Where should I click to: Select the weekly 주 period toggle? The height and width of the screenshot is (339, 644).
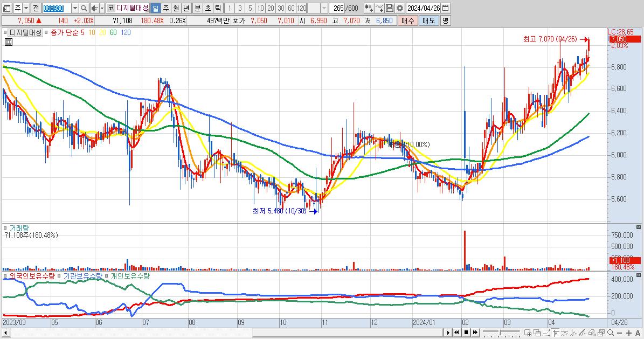pos(165,8)
